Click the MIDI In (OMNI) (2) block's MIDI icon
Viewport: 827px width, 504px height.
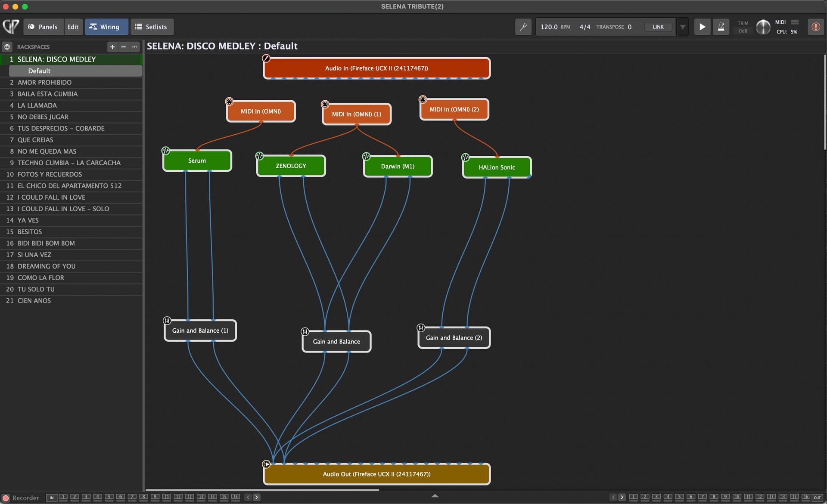[x=423, y=99]
